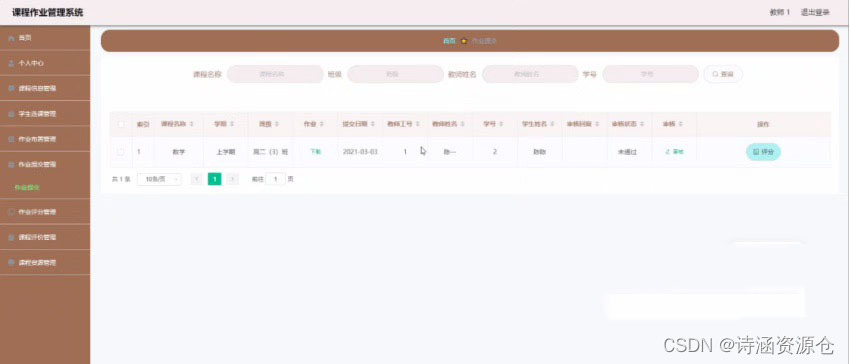Click the 未通过 status cell
The image size is (850, 364).
tap(627, 152)
